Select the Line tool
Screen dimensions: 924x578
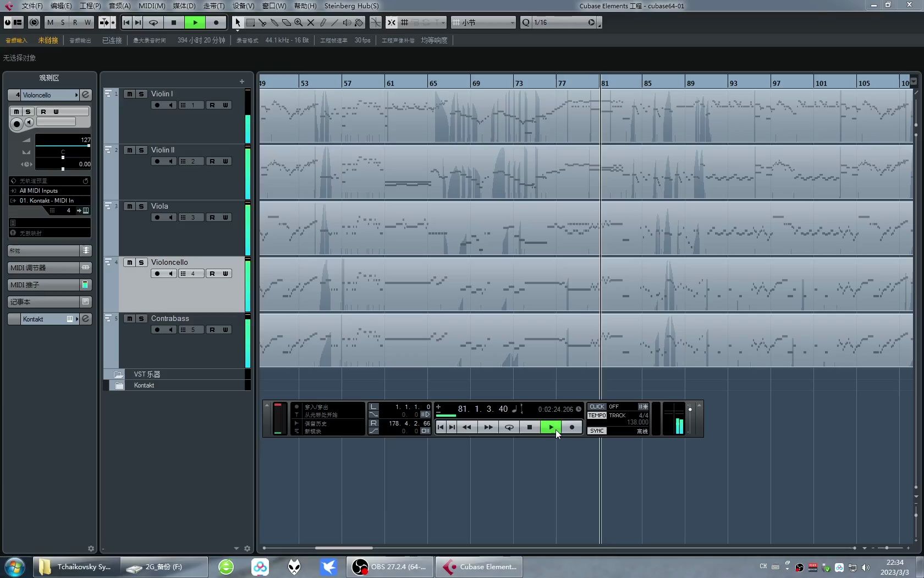[335, 23]
